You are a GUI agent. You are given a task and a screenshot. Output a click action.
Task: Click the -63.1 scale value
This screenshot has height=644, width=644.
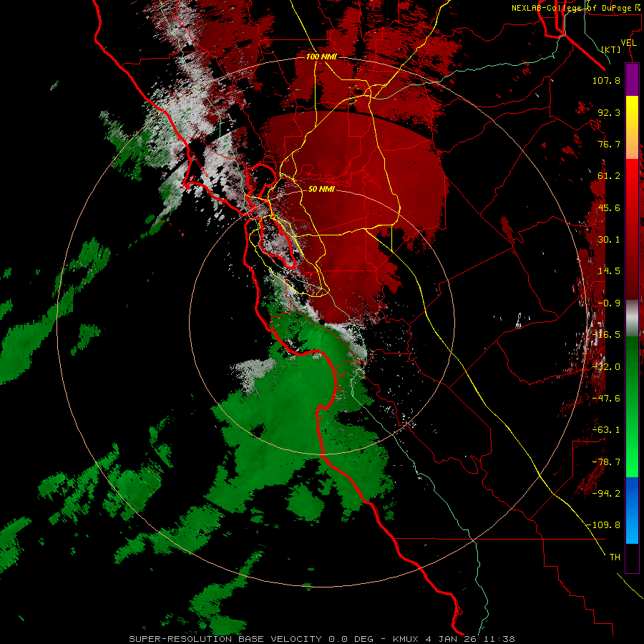coord(606,430)
